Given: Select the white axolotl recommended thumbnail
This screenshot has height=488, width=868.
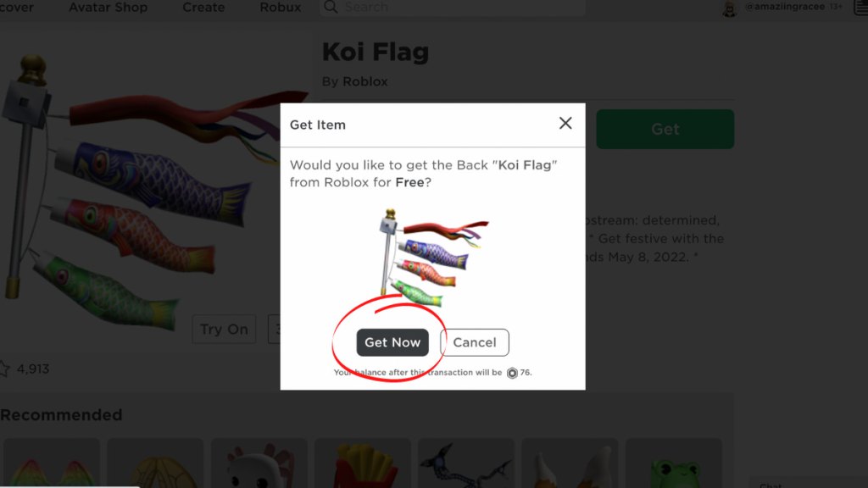Looking at the screenshot, I should pyautogui.click(x=259, y=463).
